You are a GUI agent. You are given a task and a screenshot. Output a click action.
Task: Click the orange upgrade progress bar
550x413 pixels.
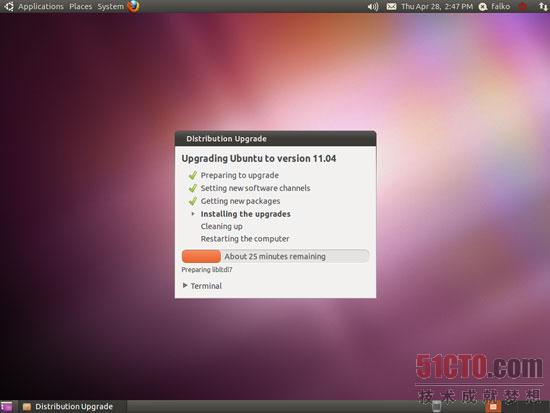click(x=275, y=256)
